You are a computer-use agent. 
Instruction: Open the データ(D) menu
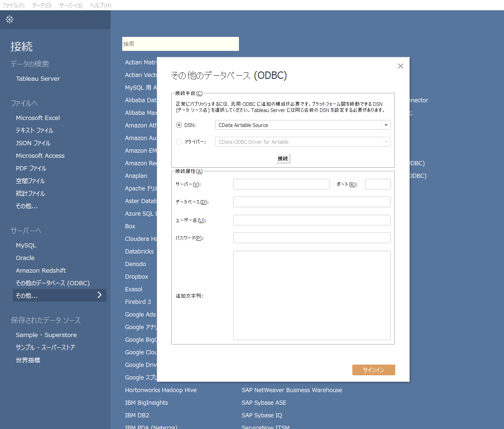42,5
